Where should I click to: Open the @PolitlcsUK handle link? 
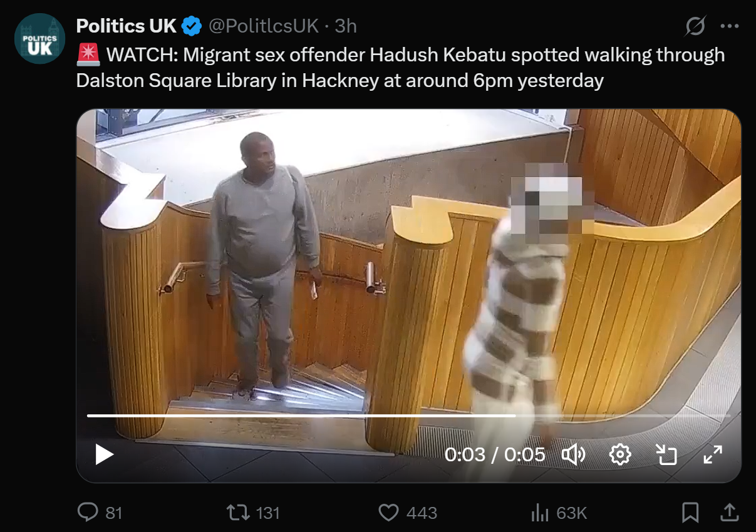(x=263, y=26)
